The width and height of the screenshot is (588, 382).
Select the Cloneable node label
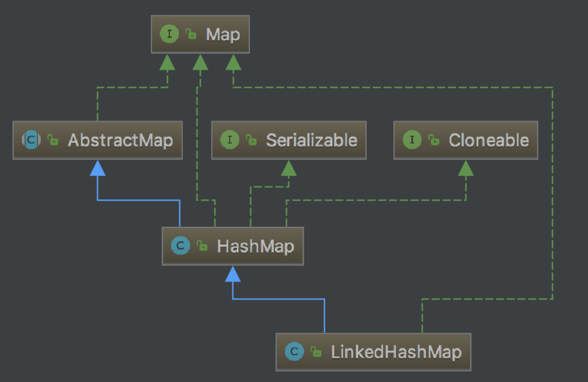[488, 140]
